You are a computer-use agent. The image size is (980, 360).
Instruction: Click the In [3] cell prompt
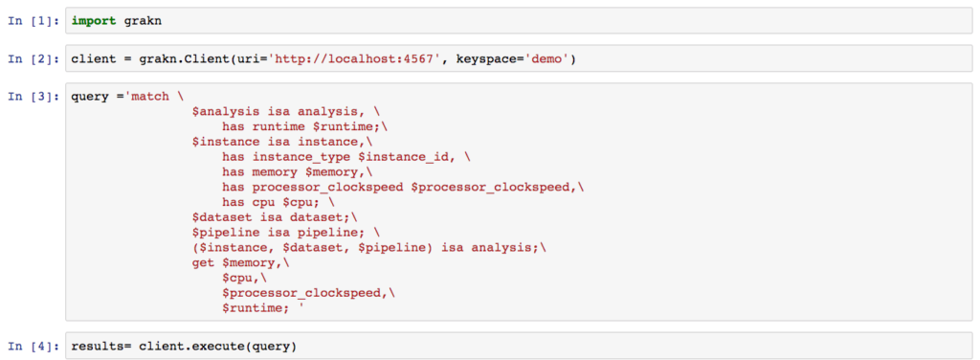33,97
